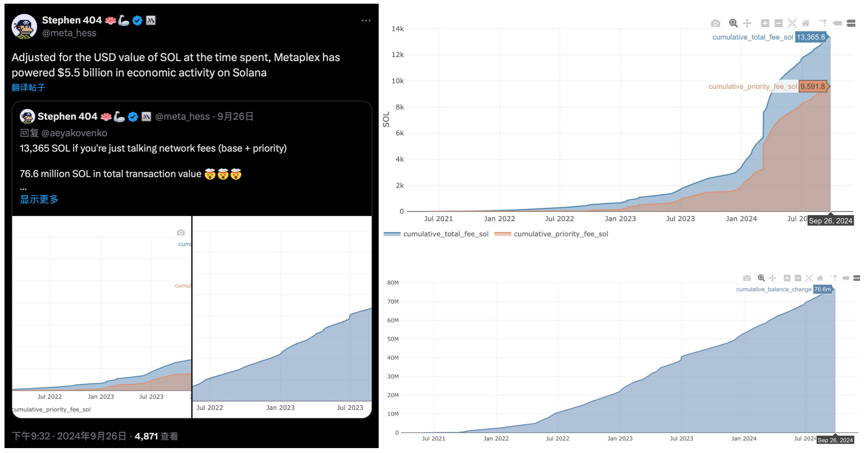The image size is (868, 453).
Task: Click the camera download icon on top chart
Action: pos(715,23)
